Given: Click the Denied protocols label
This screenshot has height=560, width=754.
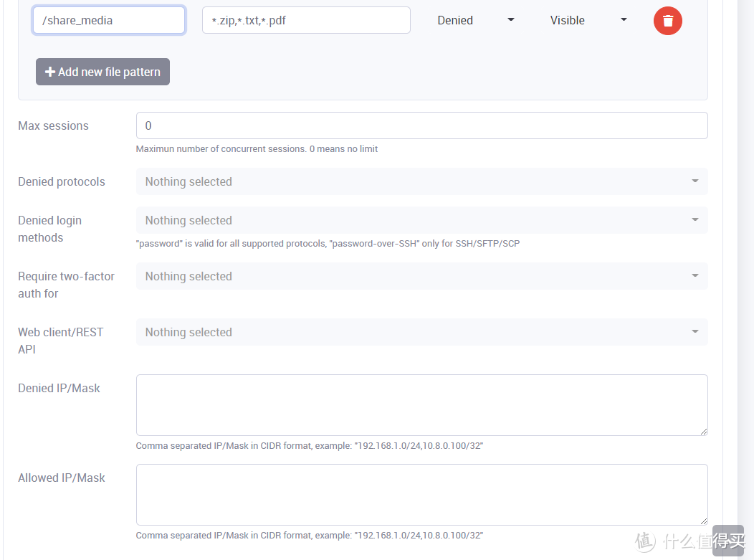Looking at the screenshot, I should 62,181.
